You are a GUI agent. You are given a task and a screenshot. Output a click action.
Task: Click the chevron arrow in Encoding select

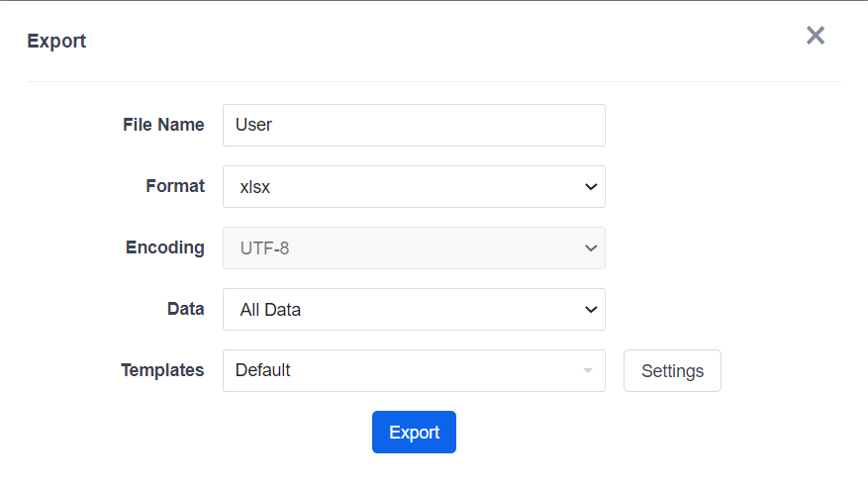coord(591,248)
